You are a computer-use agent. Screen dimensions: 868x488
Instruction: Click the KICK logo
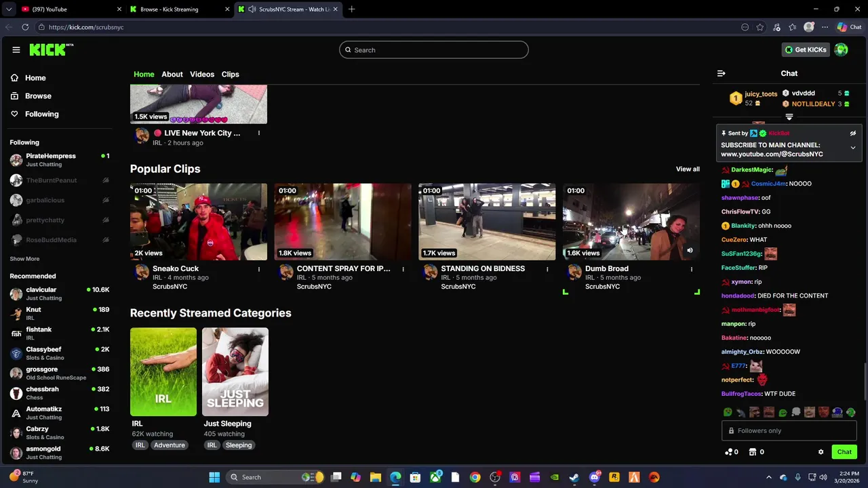coord(51,49)
